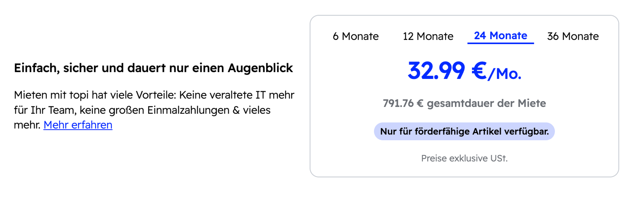Click the 'gesamtdauer der Miete' text
Image resolution: width=644 pixels, height=202 pixels.
click(x=486, y=103)
